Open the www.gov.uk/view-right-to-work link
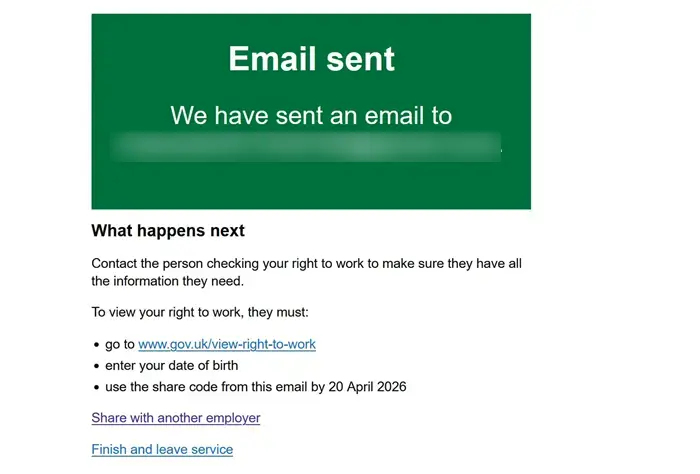 (x=227, y=344)
